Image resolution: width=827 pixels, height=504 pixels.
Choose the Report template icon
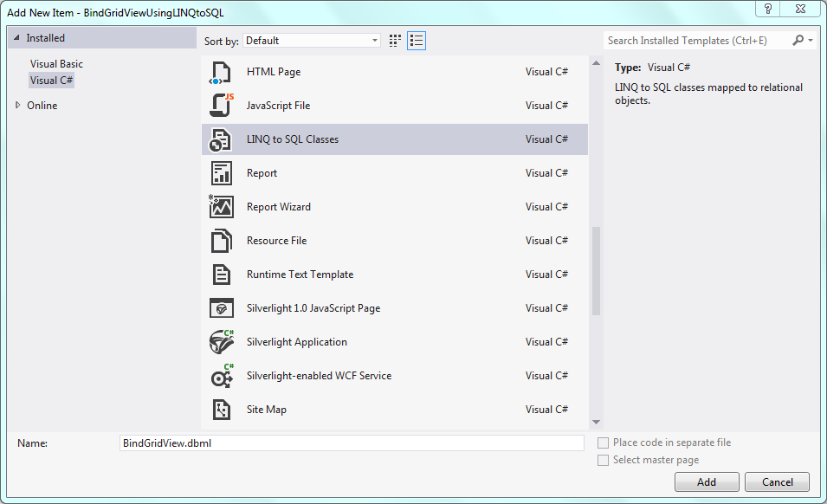click(222, 173)
